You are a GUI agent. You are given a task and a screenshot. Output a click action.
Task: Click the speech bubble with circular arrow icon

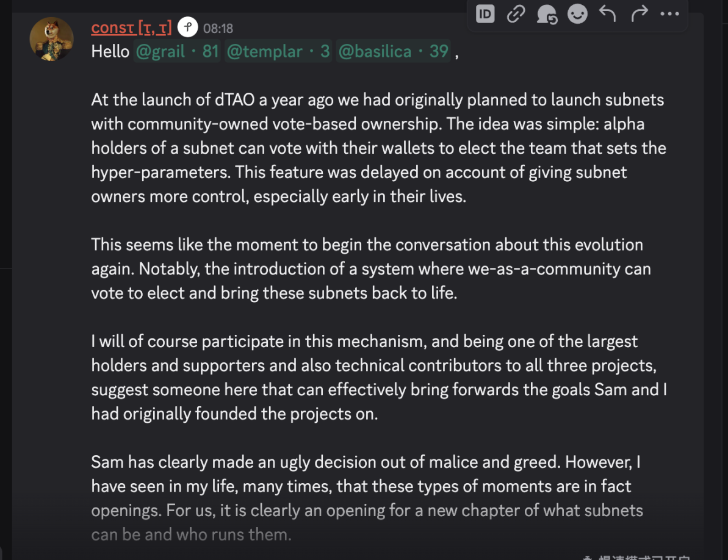pyautogui.click(x=547, y=14)
